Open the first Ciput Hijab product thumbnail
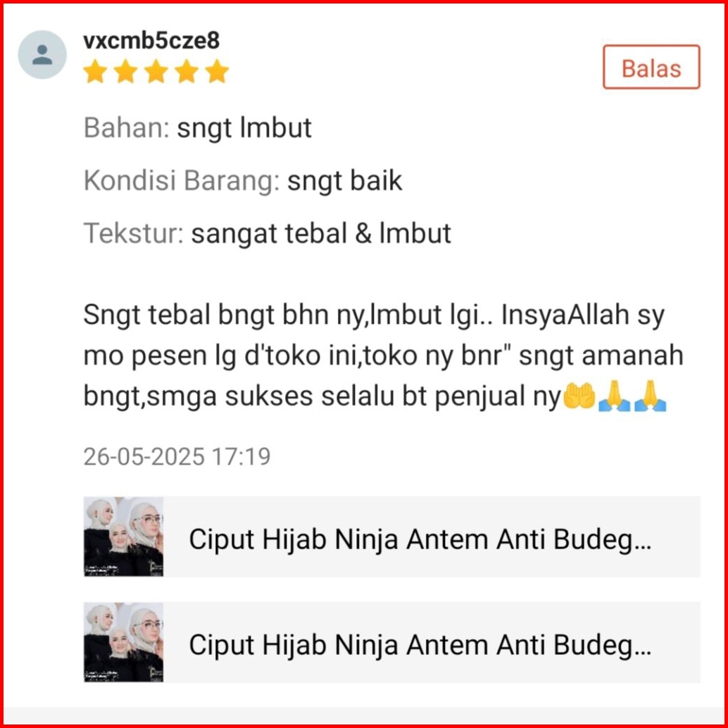 click(x=123, y=536)
